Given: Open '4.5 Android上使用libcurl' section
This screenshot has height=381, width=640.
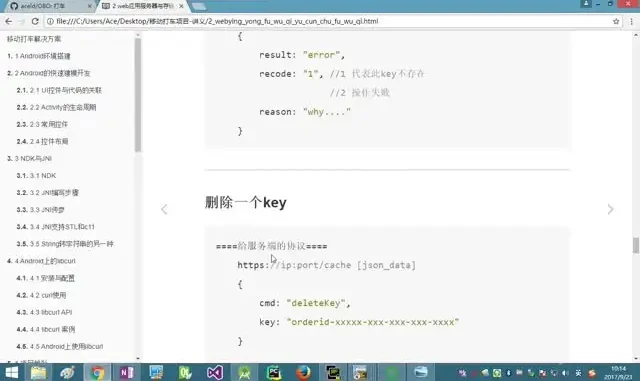Looking at the screenshot, I should [x=60, y=346].
